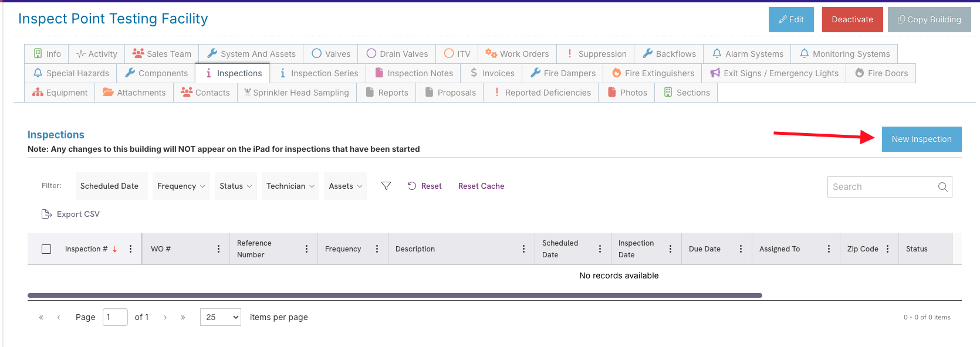Image resolution: width=980 pixels, height=347 pixels.
Task: Click the Edit building button
Action: pyautogui.click(x=791, y=19)
